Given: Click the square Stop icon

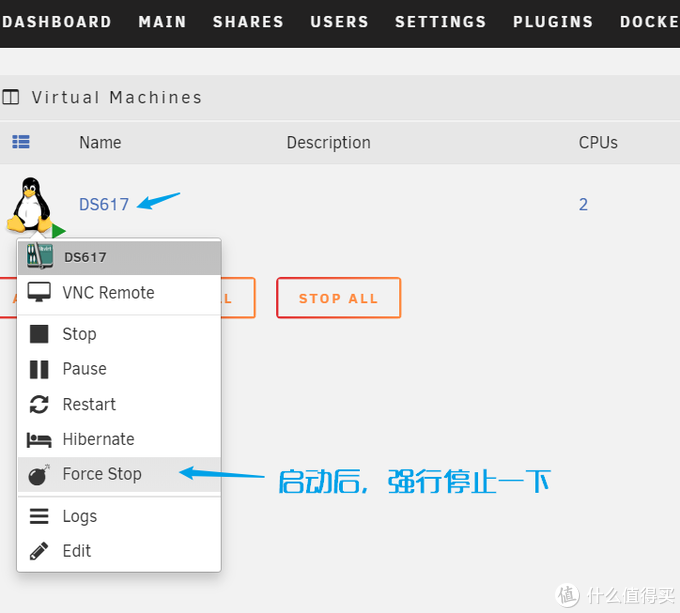Looking at the screenshot, I should tap(39, 334).
